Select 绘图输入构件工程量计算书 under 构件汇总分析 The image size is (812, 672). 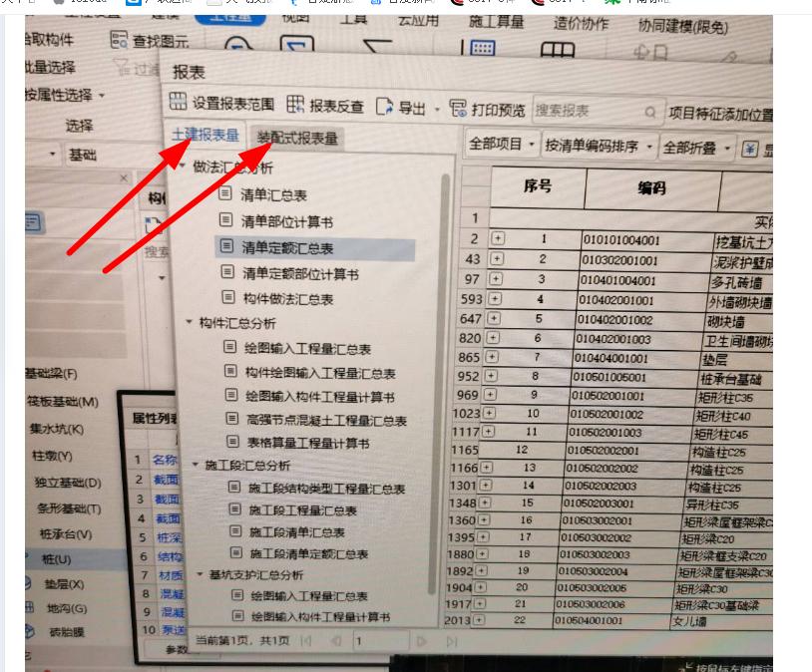coord(319,397)
